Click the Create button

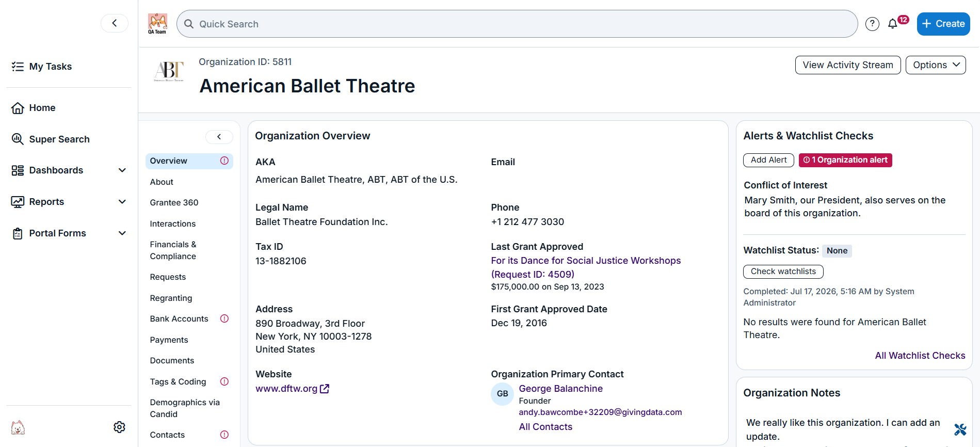coord(943,24)
